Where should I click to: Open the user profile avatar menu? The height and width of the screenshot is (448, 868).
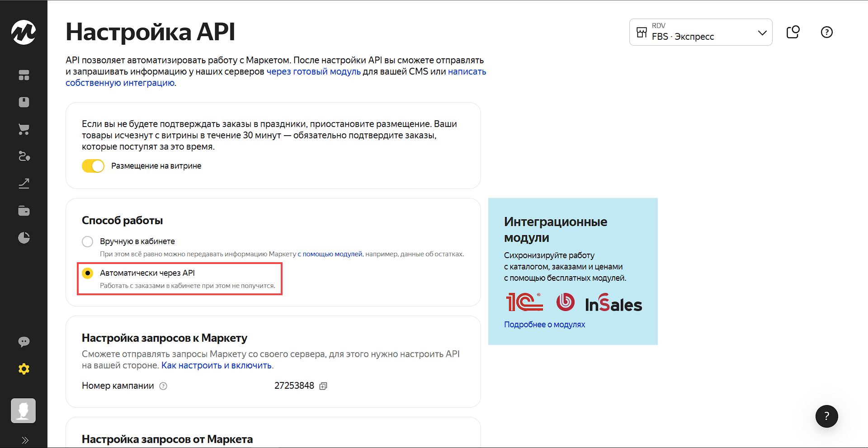pos(24,410)
